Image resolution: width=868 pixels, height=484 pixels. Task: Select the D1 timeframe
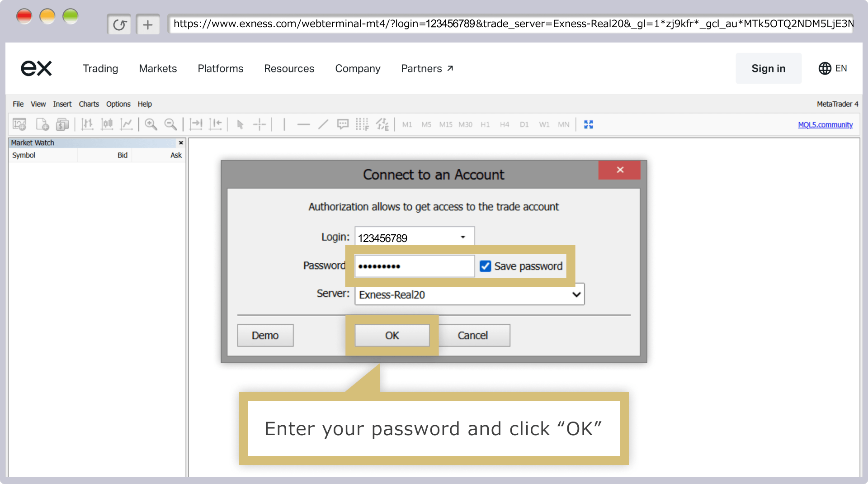coord(524,124)
